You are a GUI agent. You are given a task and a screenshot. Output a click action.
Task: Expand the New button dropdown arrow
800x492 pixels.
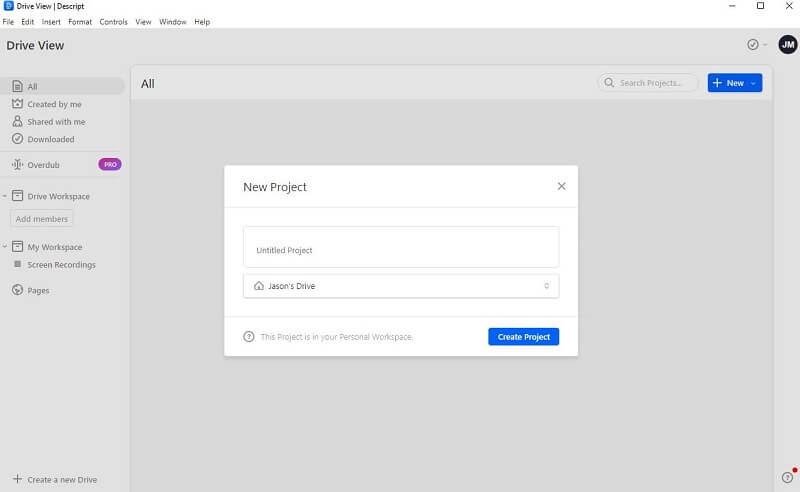click(x=753, y=83)
